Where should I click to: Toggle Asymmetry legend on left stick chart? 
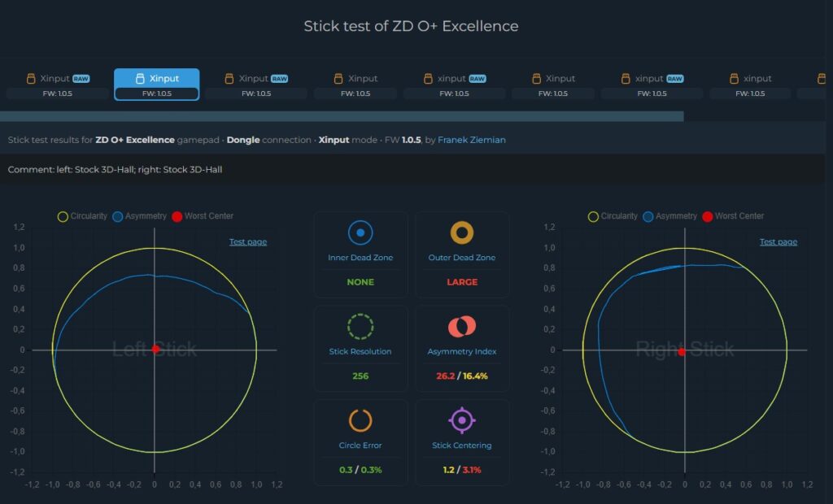tap(140, 216)
